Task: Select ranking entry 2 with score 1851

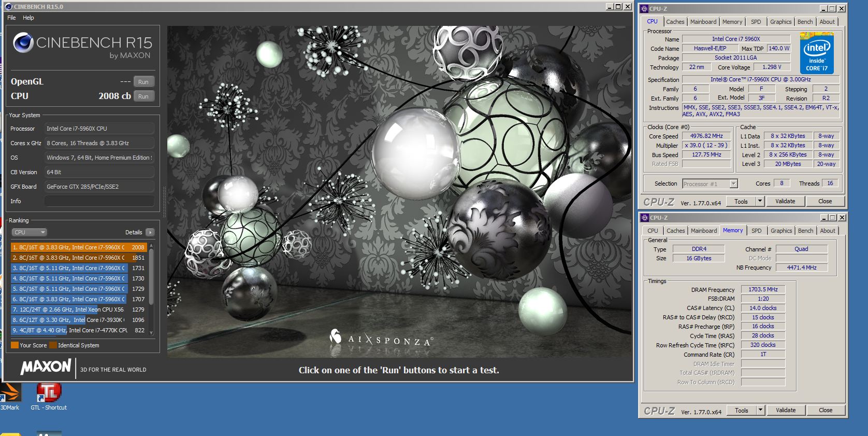Action: (79, 258)
